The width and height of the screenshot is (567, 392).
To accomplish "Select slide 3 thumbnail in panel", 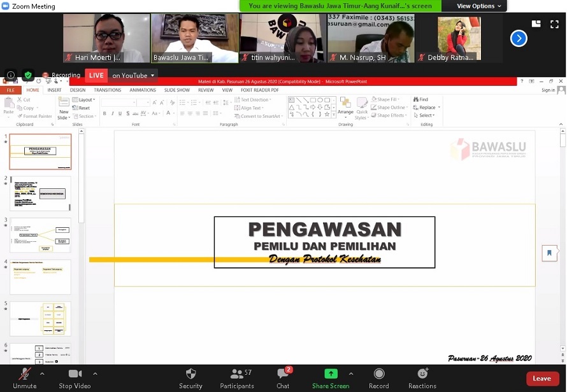I will coord(40,235).
